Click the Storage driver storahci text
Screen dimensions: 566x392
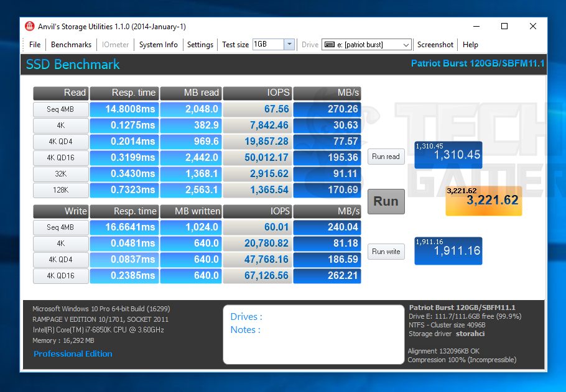coord(447,334)
